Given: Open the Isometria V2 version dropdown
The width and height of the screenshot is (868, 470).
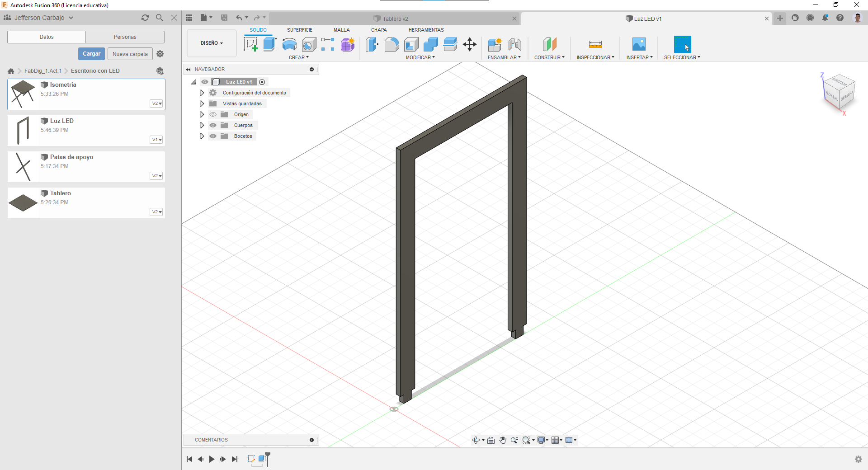Looking at the screenshot, I should [156, 103].
